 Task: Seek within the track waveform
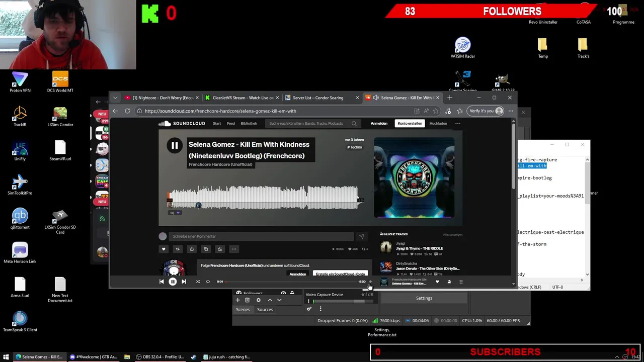(263, 197)
